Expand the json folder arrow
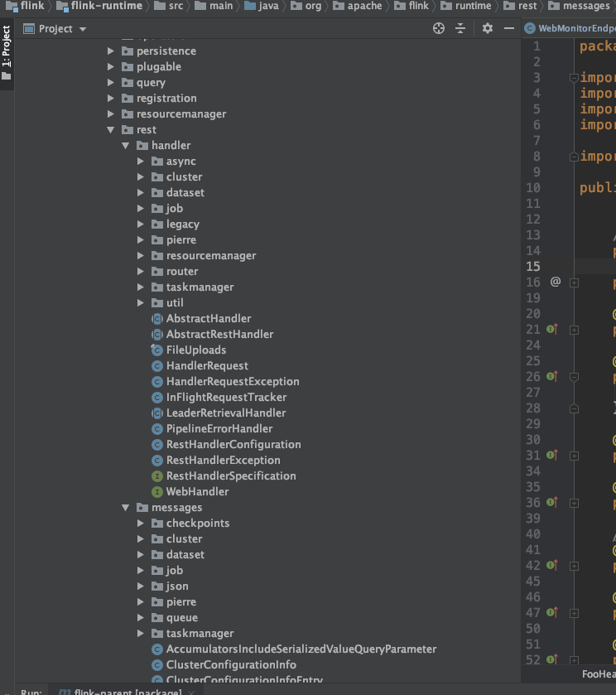This screenshot has height=695, width=616. (141, 586)
